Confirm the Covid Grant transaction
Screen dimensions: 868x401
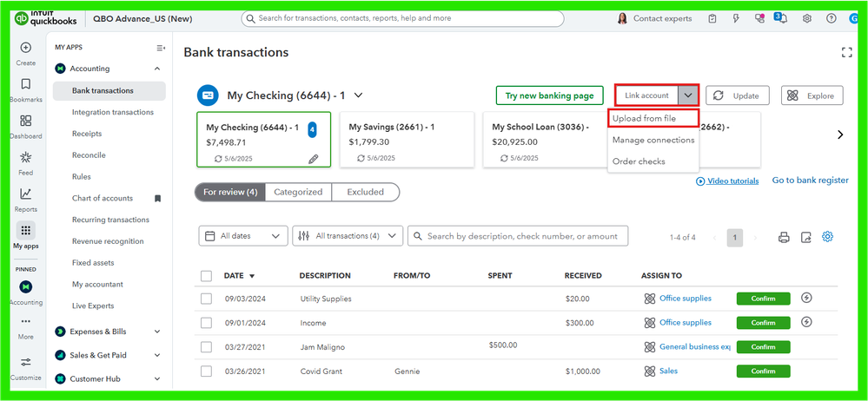pyautogui.click(x=763, y=371)
